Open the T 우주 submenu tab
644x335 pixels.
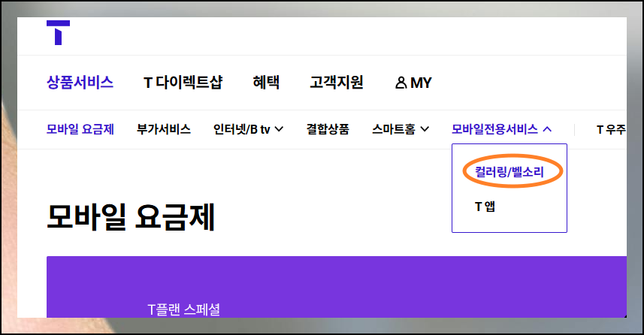[x=611, y=130]
